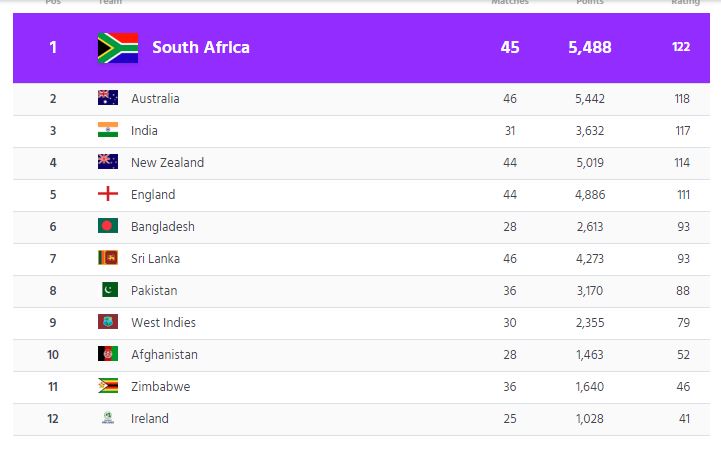Open the West Indies team name
This screenshot has width=721, height=452.
pos(163,323)
